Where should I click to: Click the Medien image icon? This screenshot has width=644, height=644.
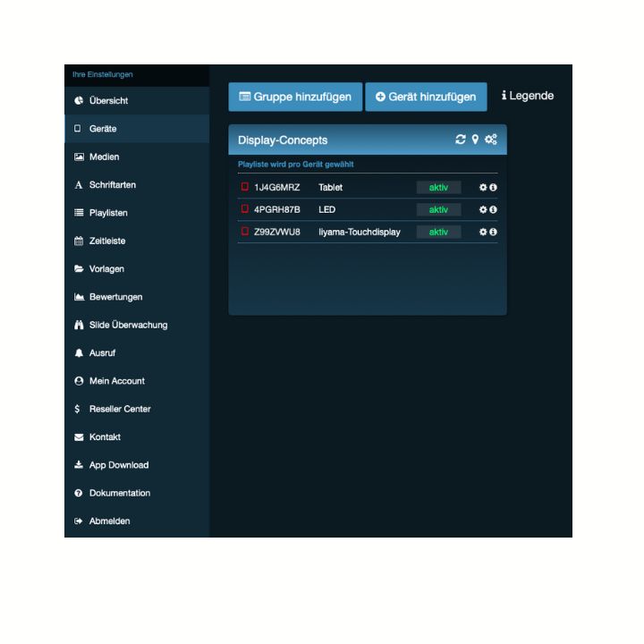click(x=79, y=157)
